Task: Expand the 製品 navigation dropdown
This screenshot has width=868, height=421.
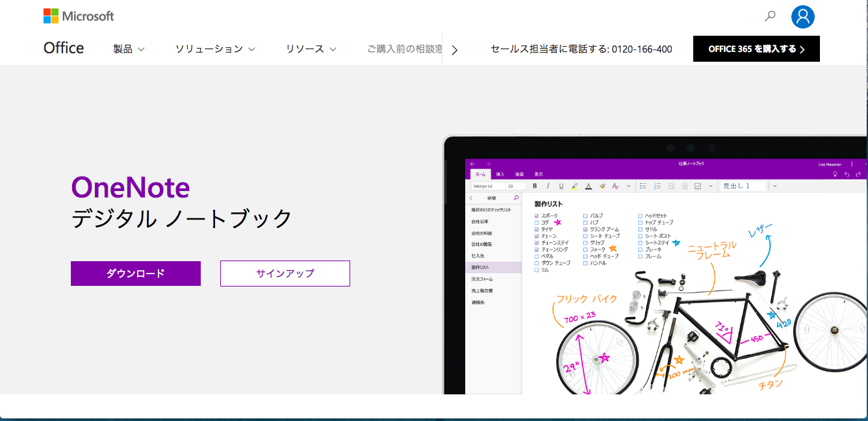Action: point(129,49)
